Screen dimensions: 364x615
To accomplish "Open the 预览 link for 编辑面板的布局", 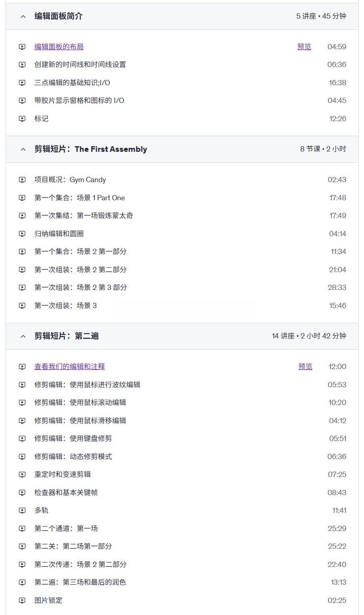I will click(x=304, y=46).
